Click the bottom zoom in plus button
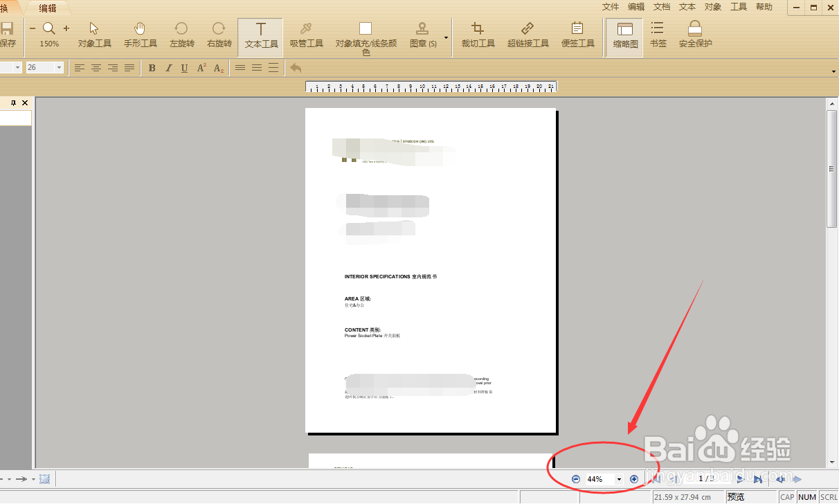 634,479
